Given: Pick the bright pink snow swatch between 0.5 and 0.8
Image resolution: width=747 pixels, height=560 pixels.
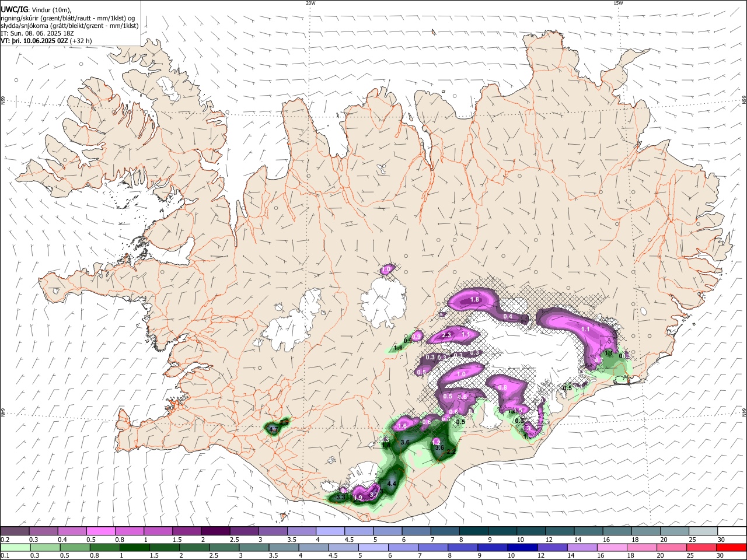Looking at the screenshot, I should pos(100,531).
